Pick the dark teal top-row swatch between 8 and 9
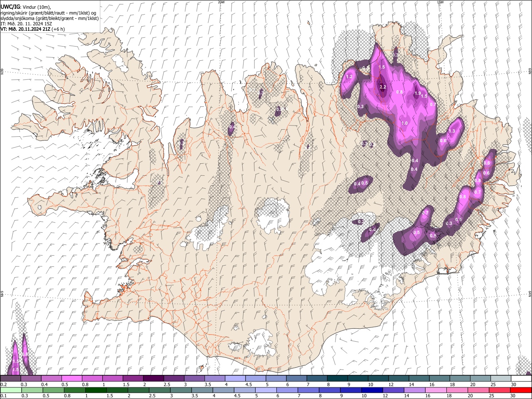 (337, 379)
